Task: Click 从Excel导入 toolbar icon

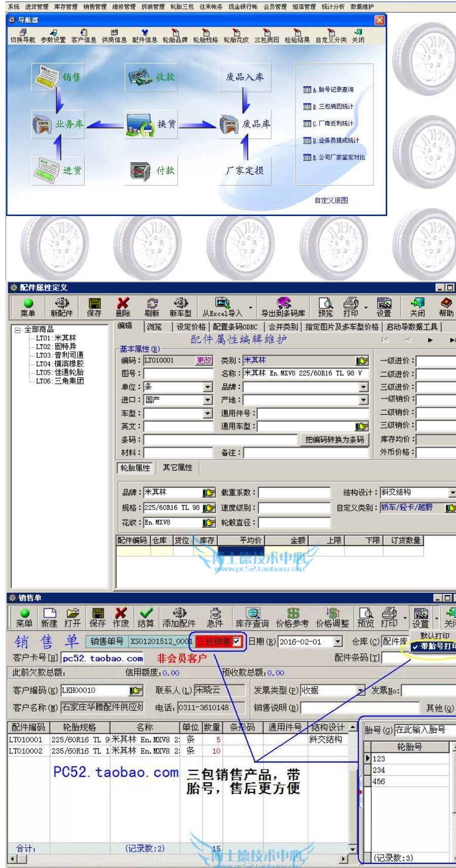Action: click(222, 308)
